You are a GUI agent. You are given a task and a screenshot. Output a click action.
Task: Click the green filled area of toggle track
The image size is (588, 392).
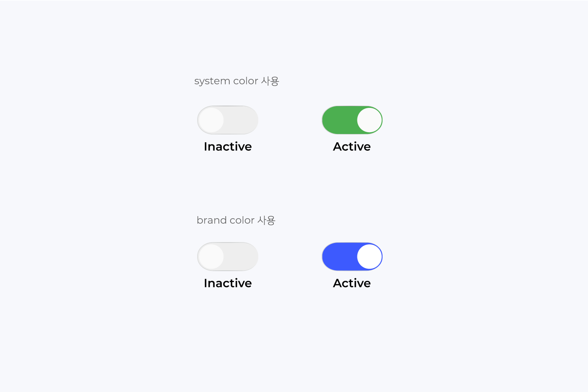(339, 120)
